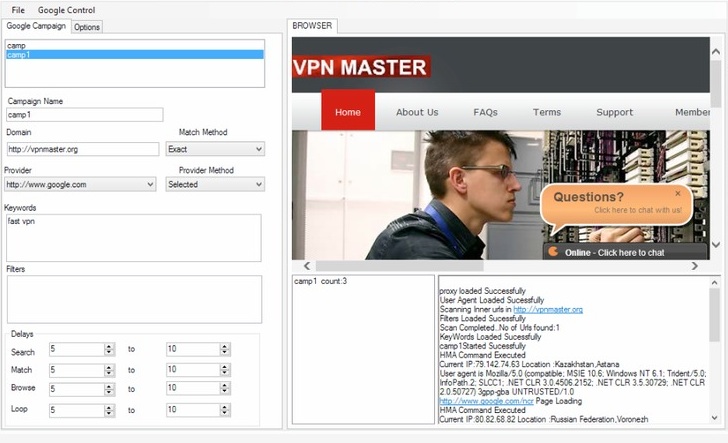Click the 'camp1 count:3' entry
Viewport: 728px width, 443px height.
320,281
